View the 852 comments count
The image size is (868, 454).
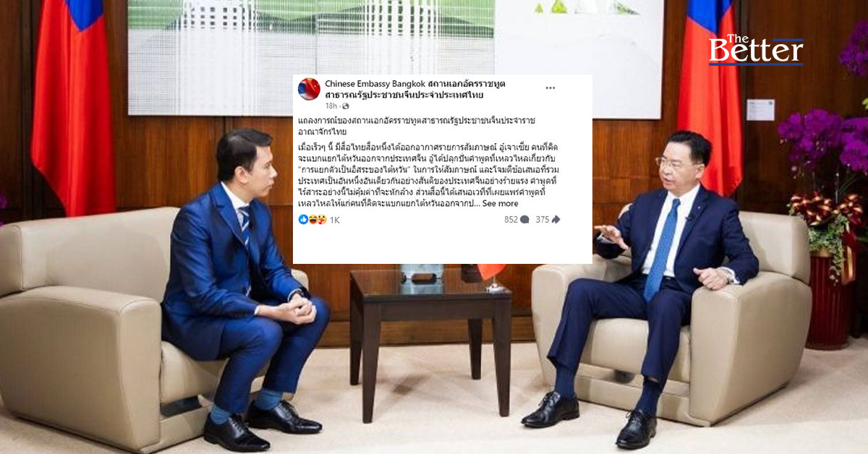pyautogui.click(x=511, y=220)
